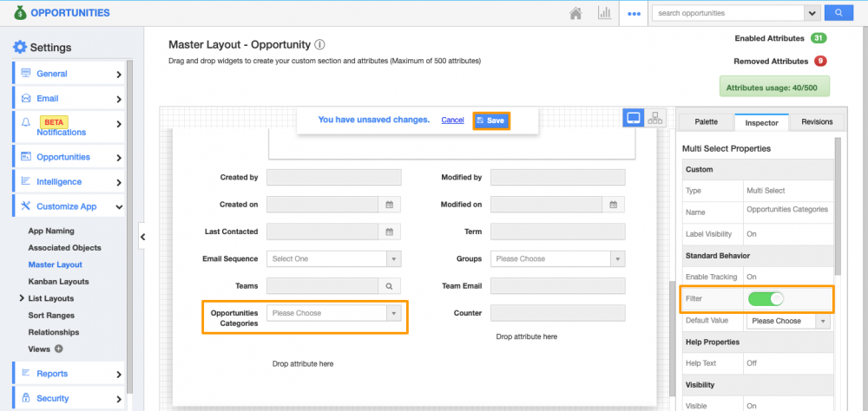Toggle the Filter switch off
This screenshot has height=411, width=868.
[x=765, y=298]
